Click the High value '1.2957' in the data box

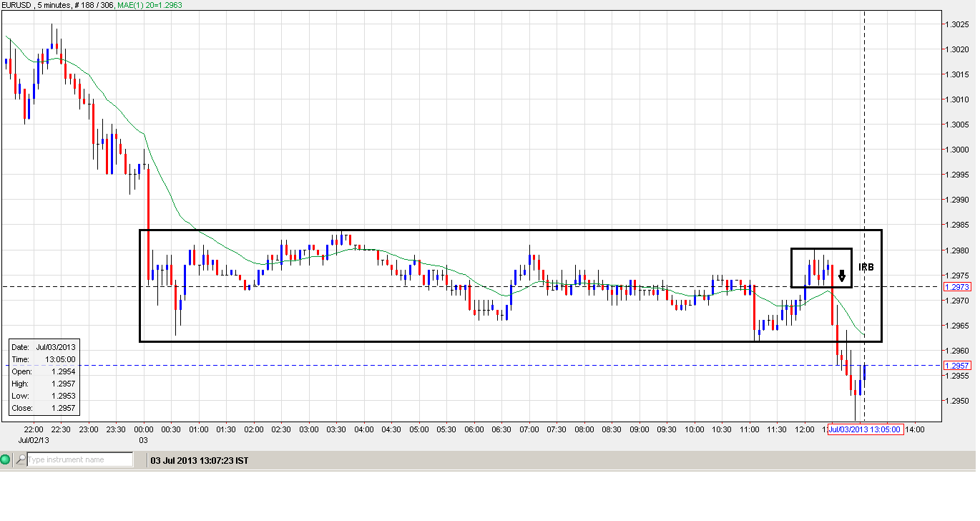pos(64,384)
